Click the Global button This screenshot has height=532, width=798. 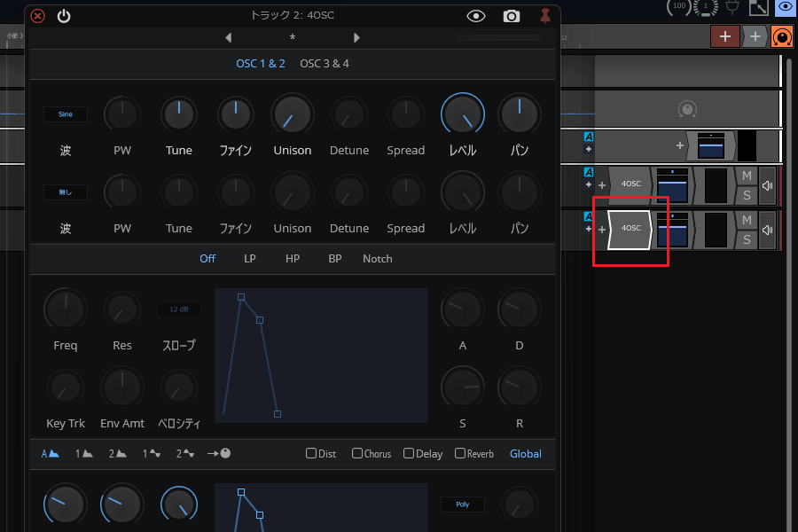(x=525, y=454)
